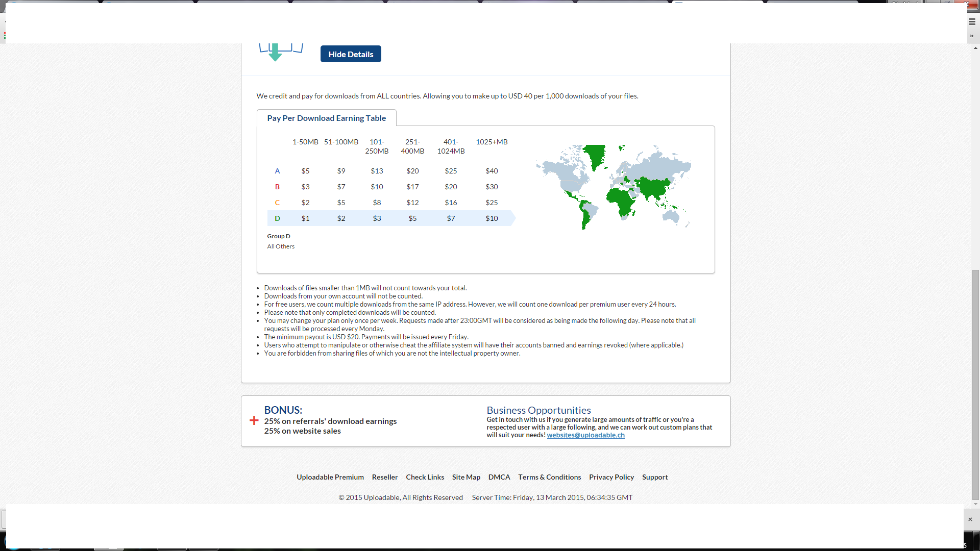Click the 51-100MB column header
This screenshot has width=980, height=551.
tap(341, 142)
